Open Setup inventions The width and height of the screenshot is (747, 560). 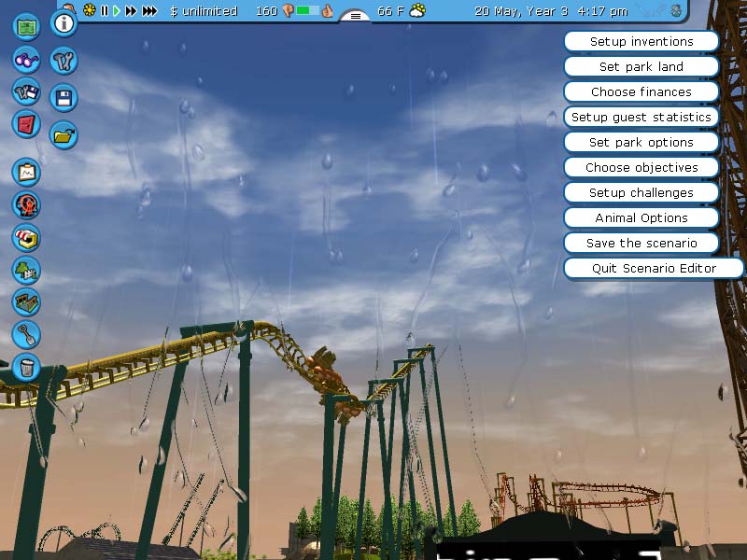coord(641,41)
